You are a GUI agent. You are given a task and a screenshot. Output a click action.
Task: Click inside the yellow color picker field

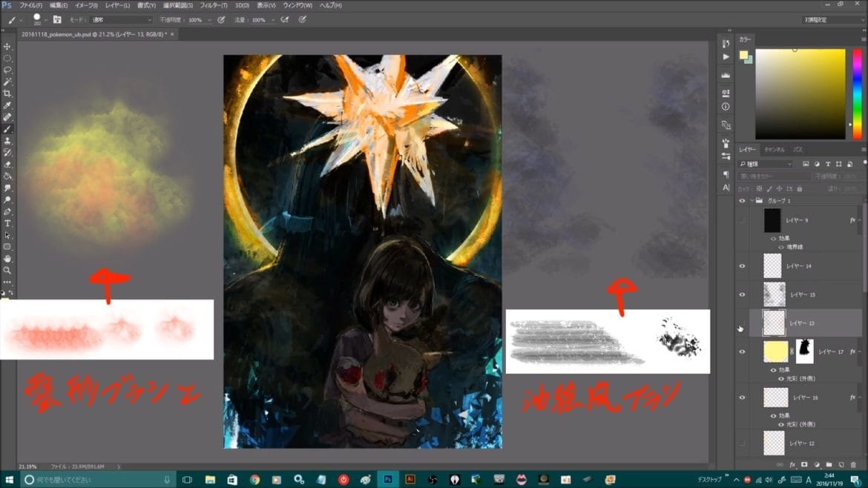[800, 93]
